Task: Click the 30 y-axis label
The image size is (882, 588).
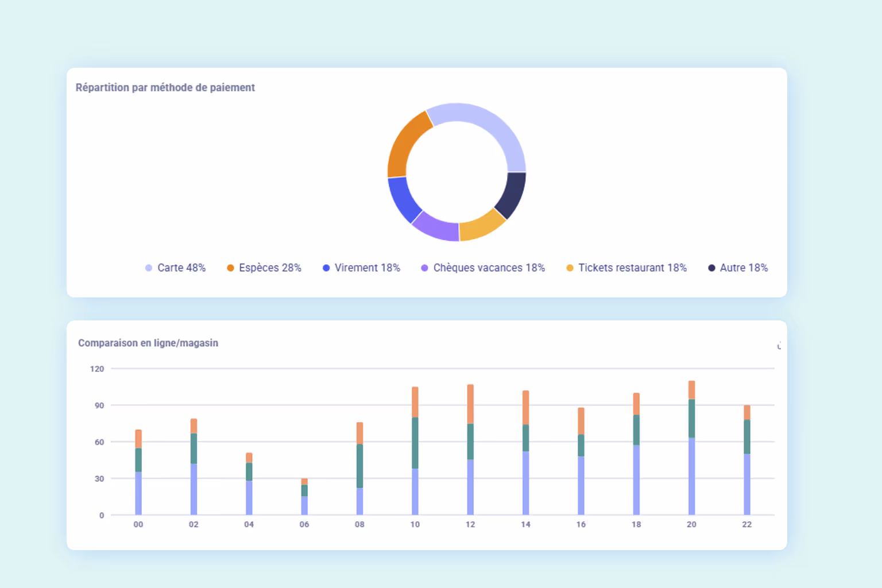Action: tap(99, 478)
